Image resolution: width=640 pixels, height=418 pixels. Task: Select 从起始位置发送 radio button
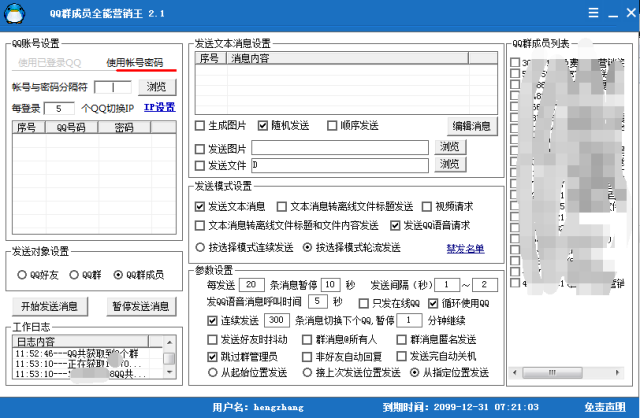212,372
